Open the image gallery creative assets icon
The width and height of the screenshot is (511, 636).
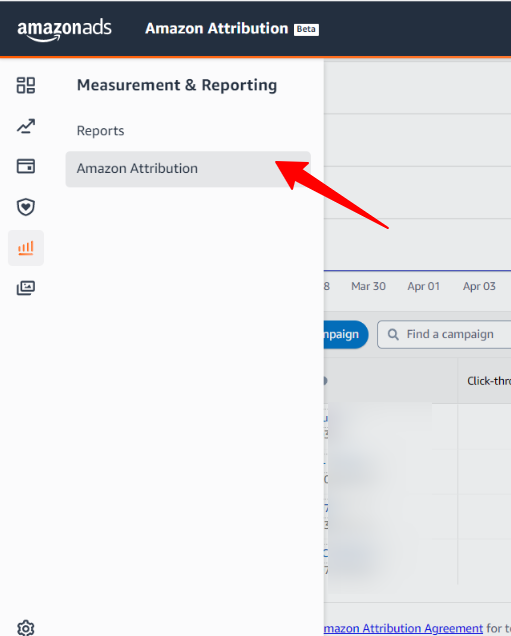tap(26, 288)
